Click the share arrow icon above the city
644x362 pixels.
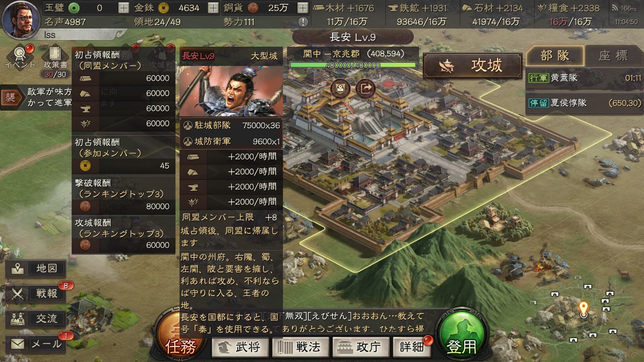pyautogui.click(x=365, y=88)
